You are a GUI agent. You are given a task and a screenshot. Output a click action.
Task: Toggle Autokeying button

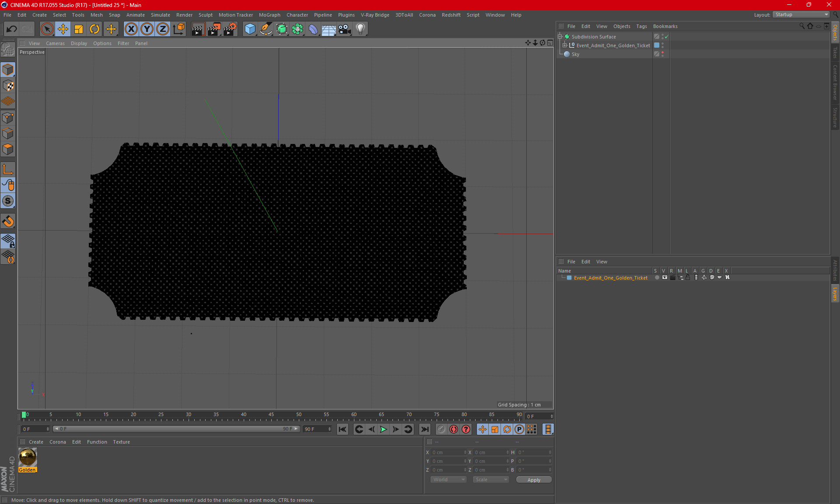(454, 429)
